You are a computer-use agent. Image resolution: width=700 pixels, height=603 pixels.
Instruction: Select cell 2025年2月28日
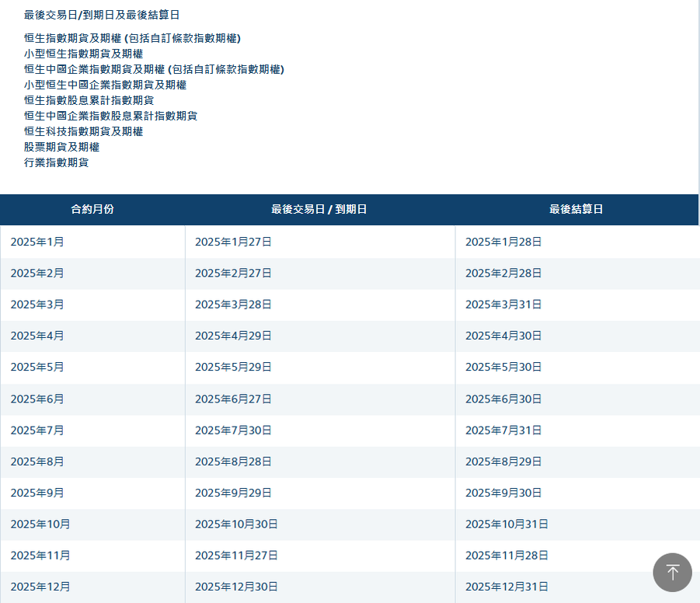click(576, 274)
